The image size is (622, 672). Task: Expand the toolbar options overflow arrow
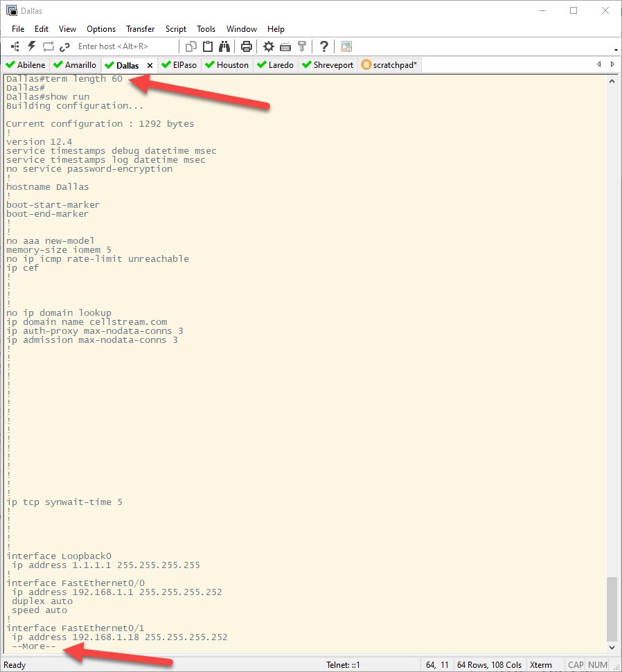(616, 50)
